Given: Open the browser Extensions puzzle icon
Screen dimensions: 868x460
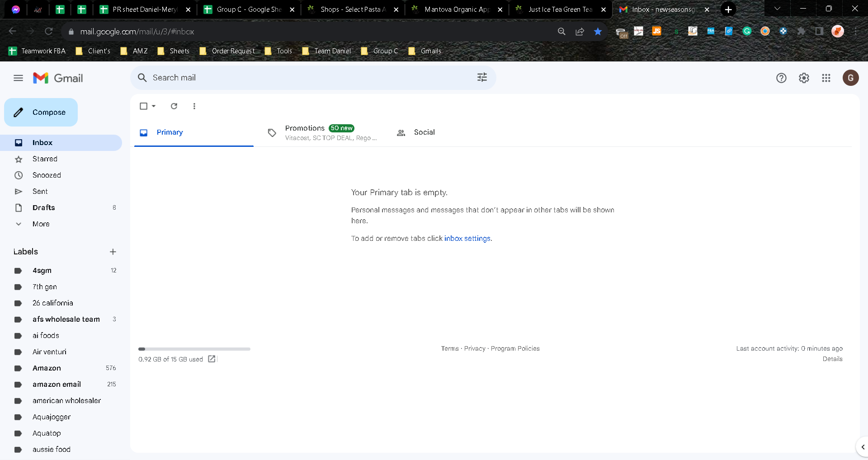Looking at the screenshot, I should (801, 31).
